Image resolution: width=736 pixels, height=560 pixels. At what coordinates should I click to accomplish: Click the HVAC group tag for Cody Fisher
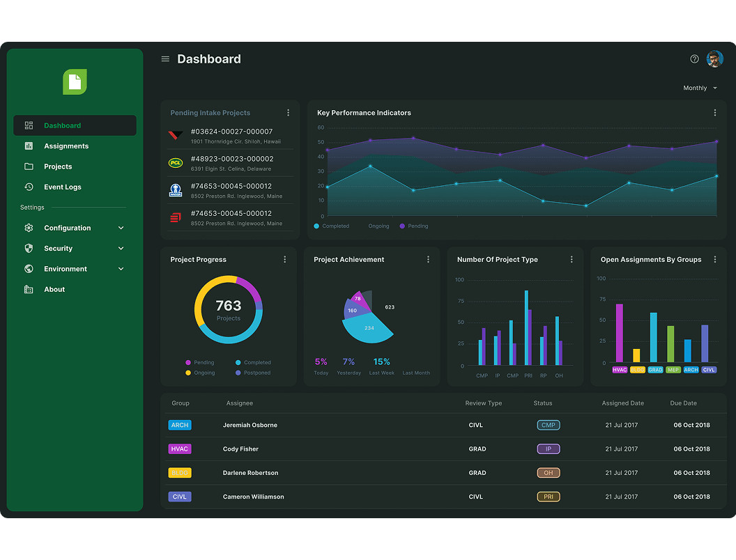tap(180, 449)
